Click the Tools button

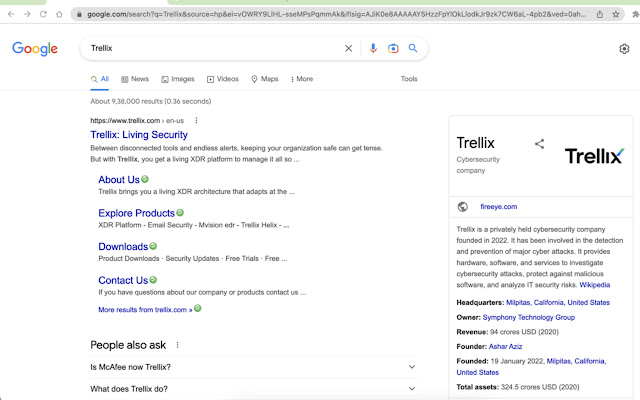(x=409, y=79)
